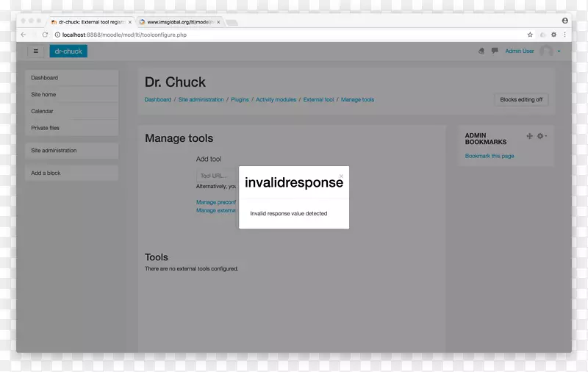
Task: Click the Dashboard breadcrumb link
Action: 158,99
